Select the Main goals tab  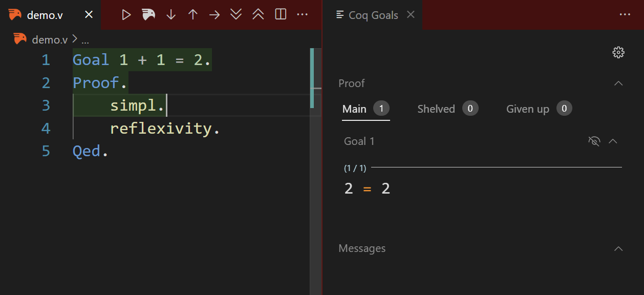click(355, 109)
